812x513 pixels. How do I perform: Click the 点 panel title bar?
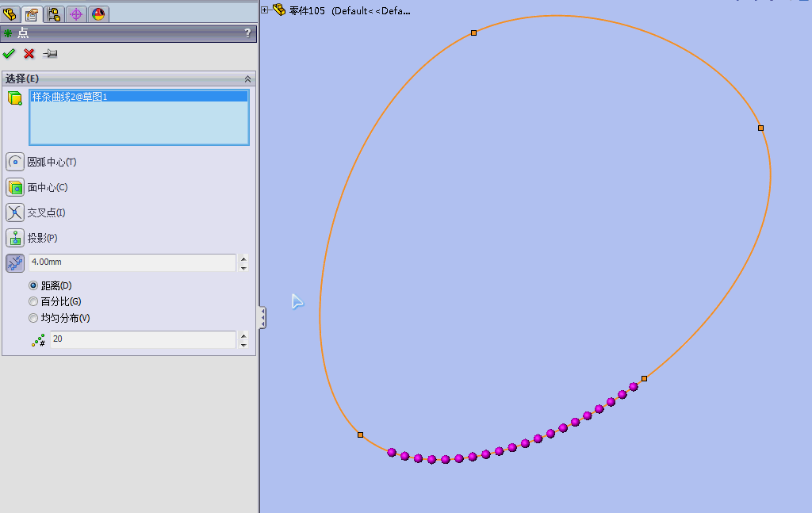tap(128, 33)
